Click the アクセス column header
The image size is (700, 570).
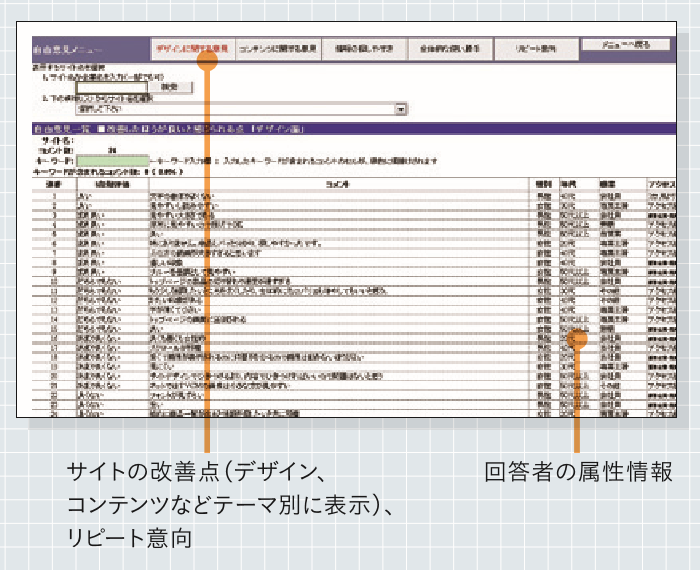click(x=660, y=184)
